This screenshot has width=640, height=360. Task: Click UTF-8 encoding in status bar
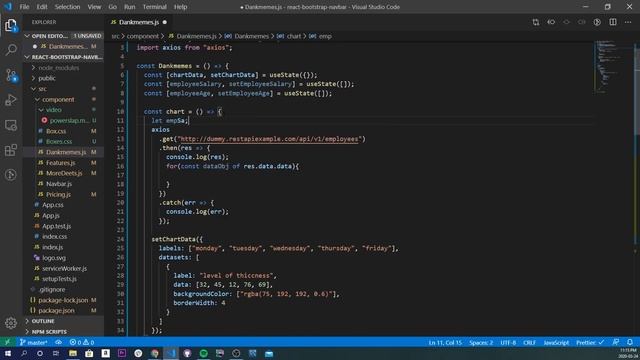tap(508, 342)
